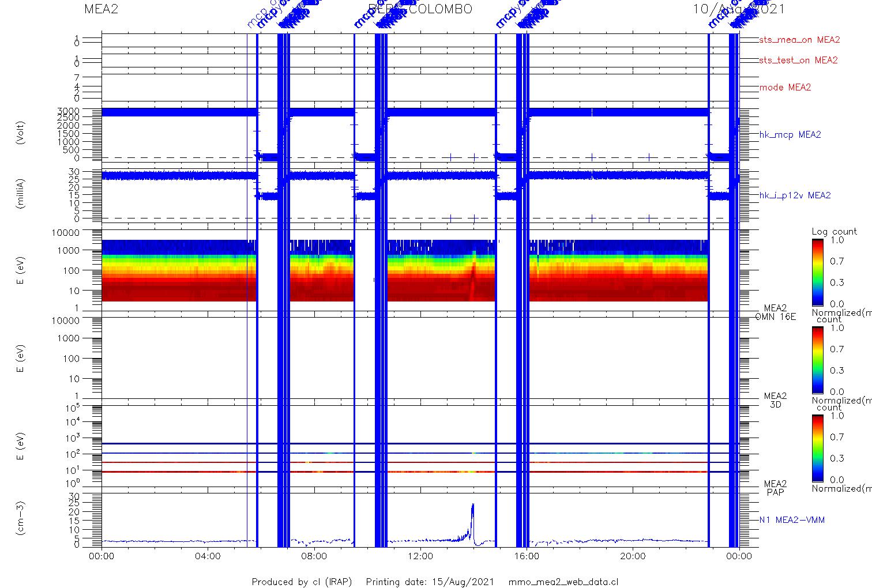Viewport: 872px width, 588px height.
Task: Click the Produced by cl (IRAP) footer text
Action: (x=302, y=582)
